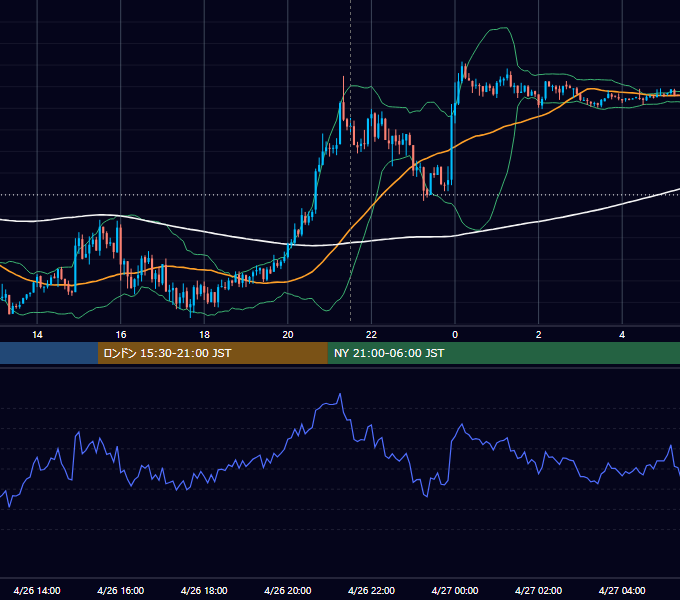Click the 4/27 02:00 date label
Image resolution: width=680 pixels, height=600 pixels.
coord(538,590)
